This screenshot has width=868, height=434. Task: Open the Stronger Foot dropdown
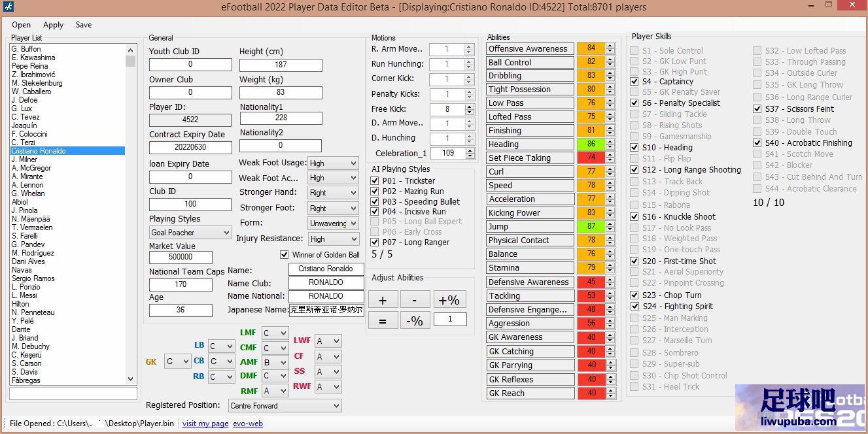(x=333, y=209)
